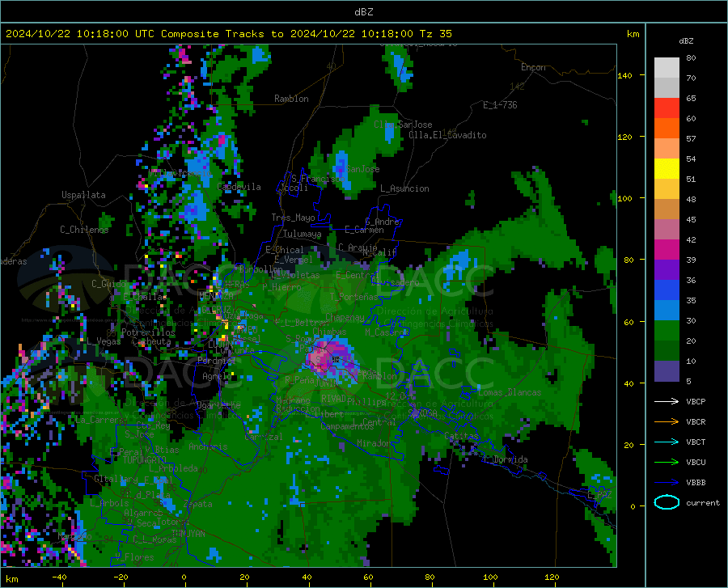Click the 'C_Chilenos' map label
Viewport: 728px width, 588px height.
click(84, 229)
